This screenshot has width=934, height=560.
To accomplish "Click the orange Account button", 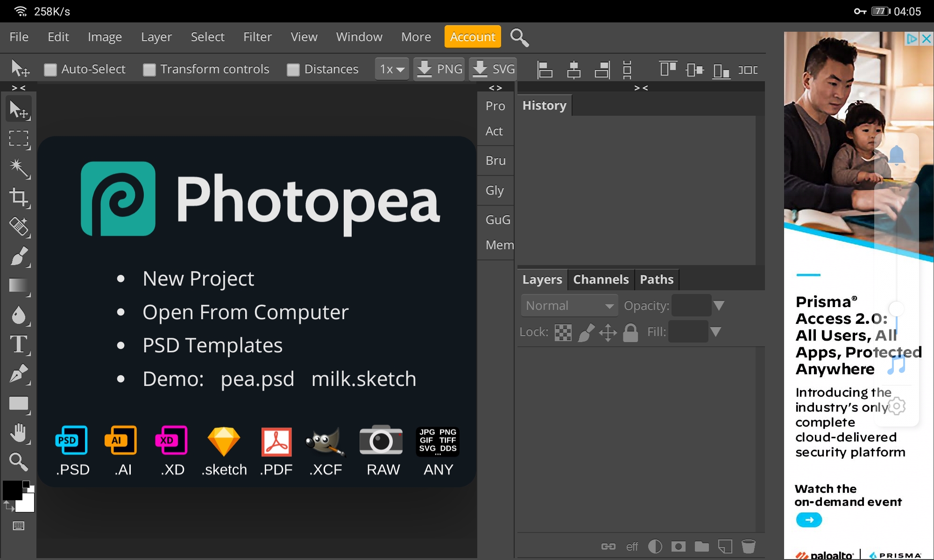I will tap(472, 36).
